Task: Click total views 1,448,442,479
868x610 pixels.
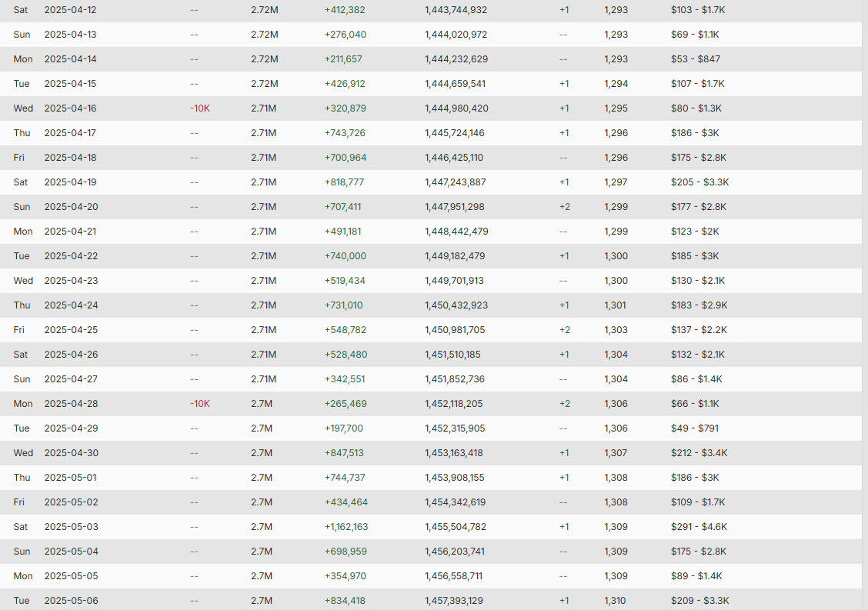Action: click(x=456, y=232)
